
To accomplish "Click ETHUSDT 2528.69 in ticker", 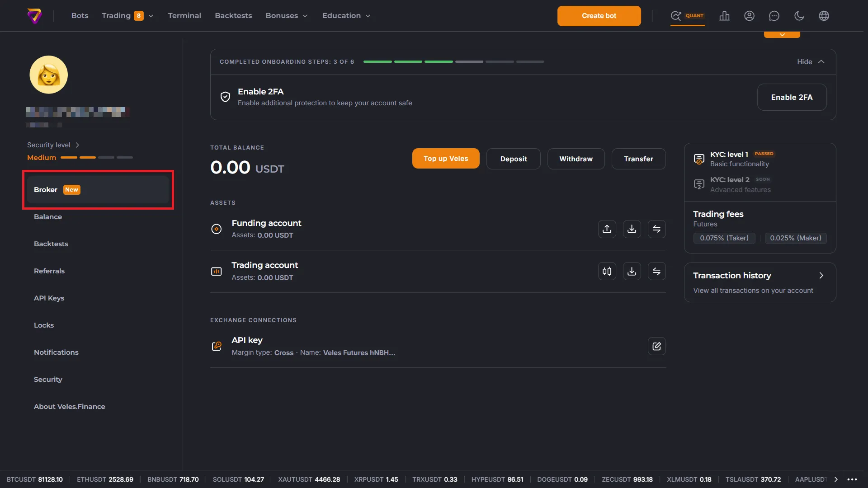I will tap(105, 479).
